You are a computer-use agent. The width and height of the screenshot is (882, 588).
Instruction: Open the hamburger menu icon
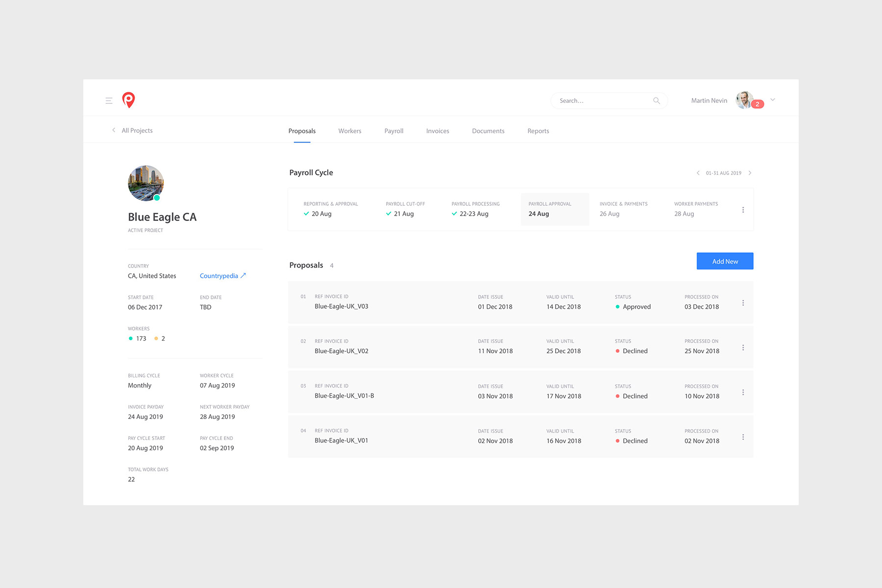[109, 100]
